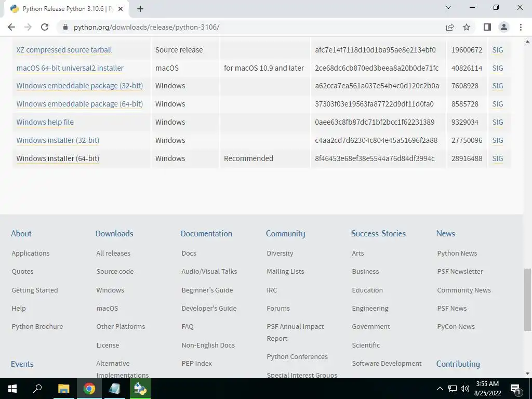The height and width of the screenshot is (399, 532).
Task: Open Windows taskbar search
Action: point(37,389)
